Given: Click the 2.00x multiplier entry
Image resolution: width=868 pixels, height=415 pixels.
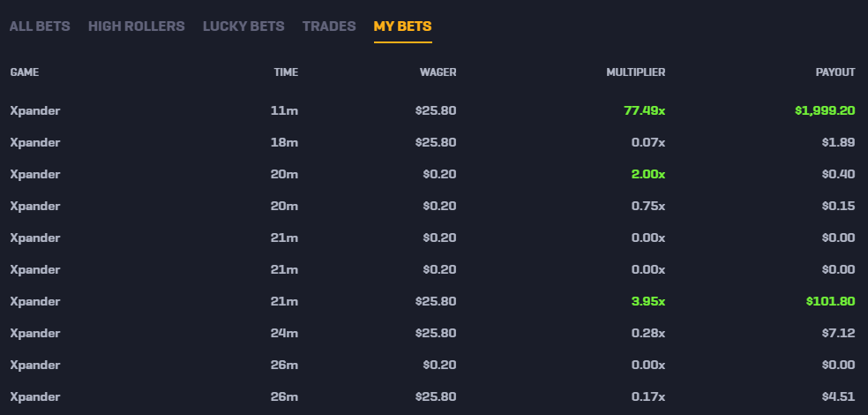Looking at the screenshot, I should pos(648,174).
